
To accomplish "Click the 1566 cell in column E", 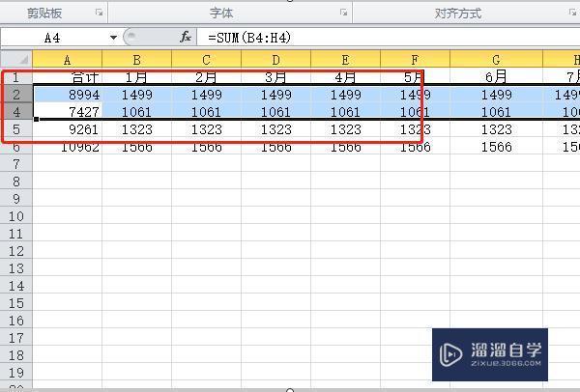I will click(x=345, y=147).
